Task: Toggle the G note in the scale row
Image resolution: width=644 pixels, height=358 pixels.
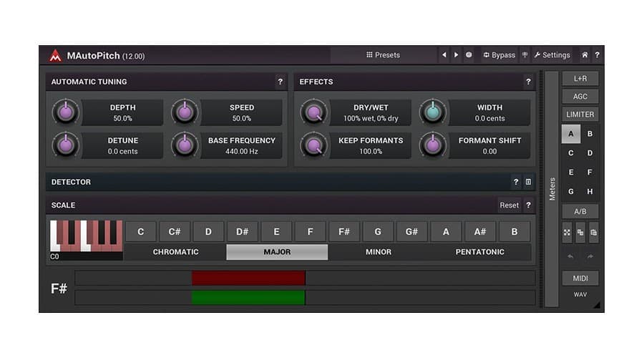Action: click(378, 232)
